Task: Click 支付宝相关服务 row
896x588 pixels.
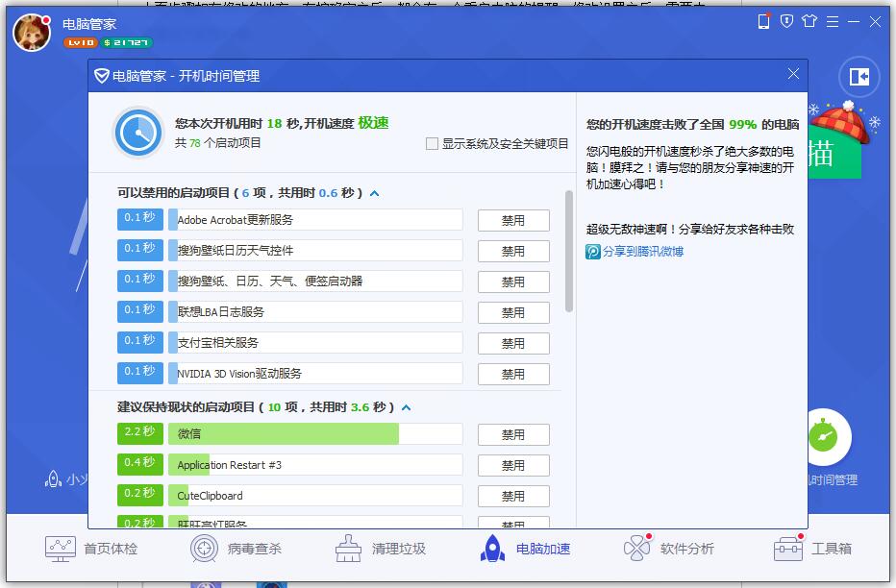Action: 315,343
